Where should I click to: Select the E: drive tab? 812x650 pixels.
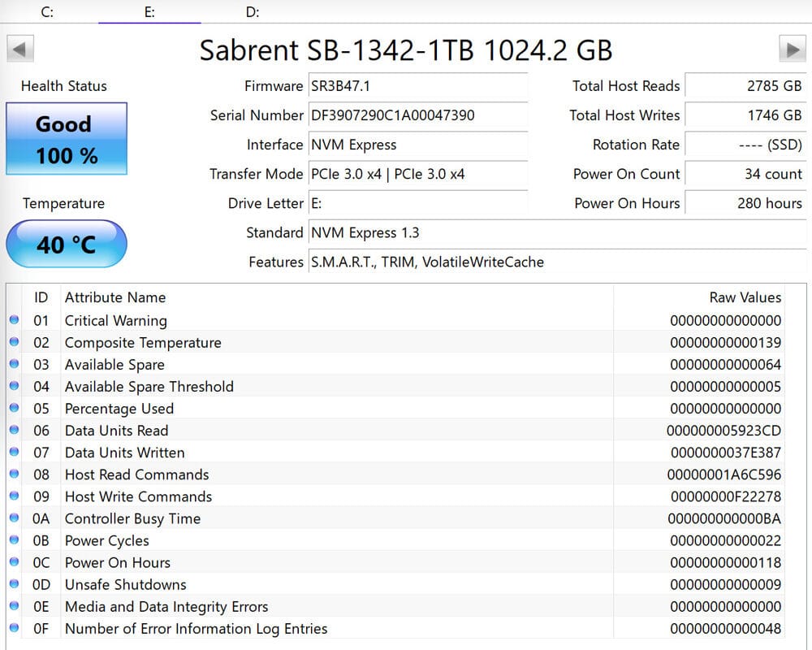[x=149, y=12]
